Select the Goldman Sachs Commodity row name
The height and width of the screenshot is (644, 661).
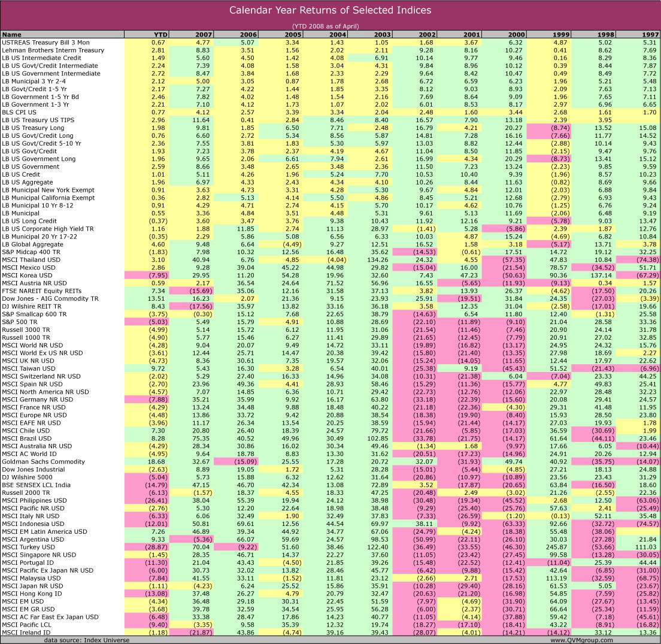click(44, 462)
